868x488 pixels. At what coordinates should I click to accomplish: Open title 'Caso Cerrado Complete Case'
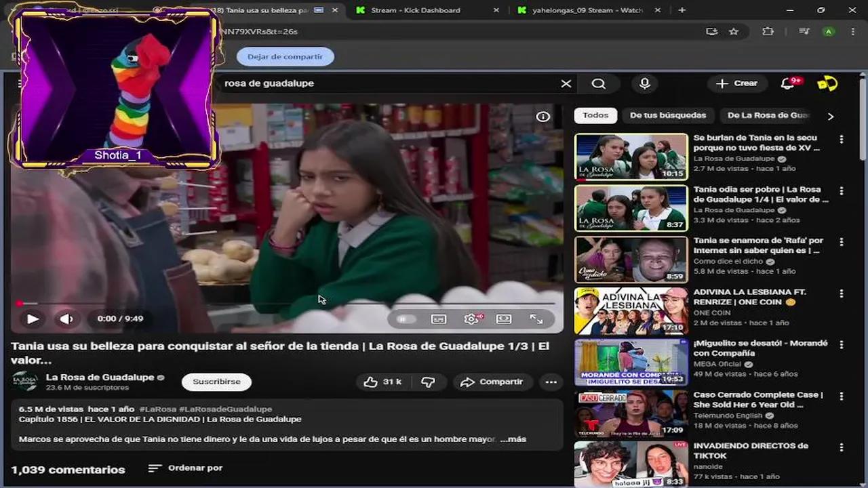coord(758,400)
